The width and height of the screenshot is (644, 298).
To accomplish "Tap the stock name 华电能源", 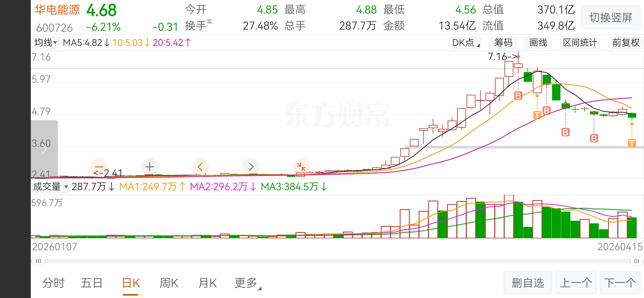I will coord(57,10).
